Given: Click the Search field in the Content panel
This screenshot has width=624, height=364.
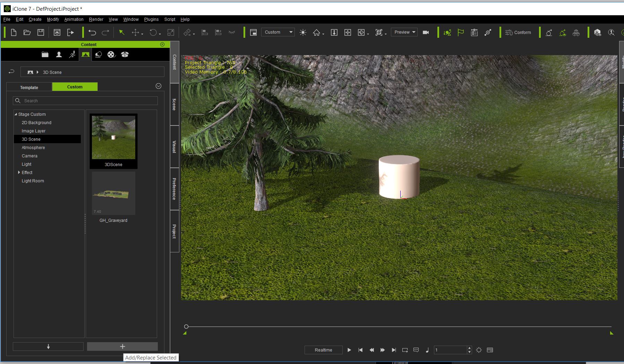Looking at the screenshot, I should coord(85,101).
